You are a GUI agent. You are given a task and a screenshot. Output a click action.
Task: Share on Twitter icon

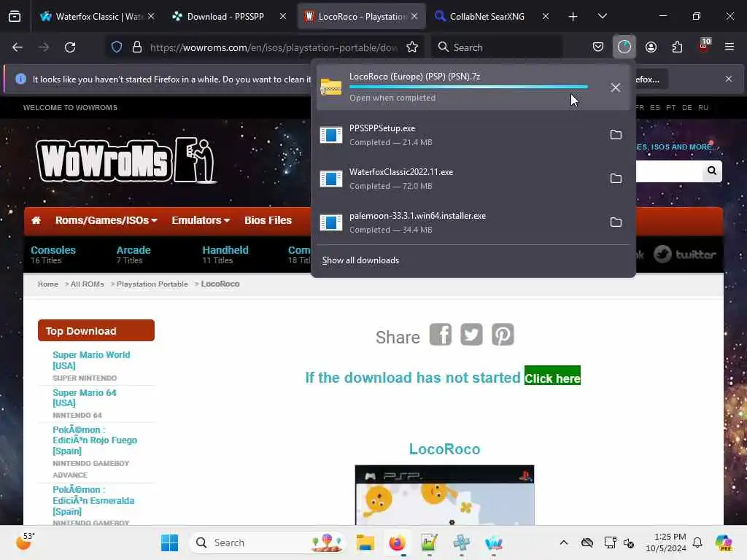coord(471,335)
